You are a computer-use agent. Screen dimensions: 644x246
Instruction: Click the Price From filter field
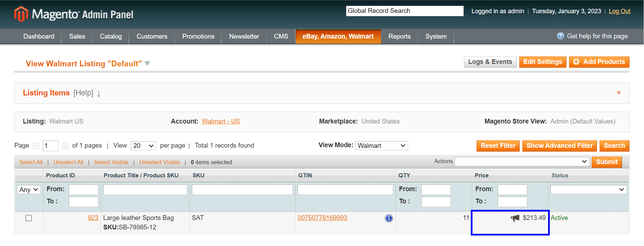[x=512, y=189]
